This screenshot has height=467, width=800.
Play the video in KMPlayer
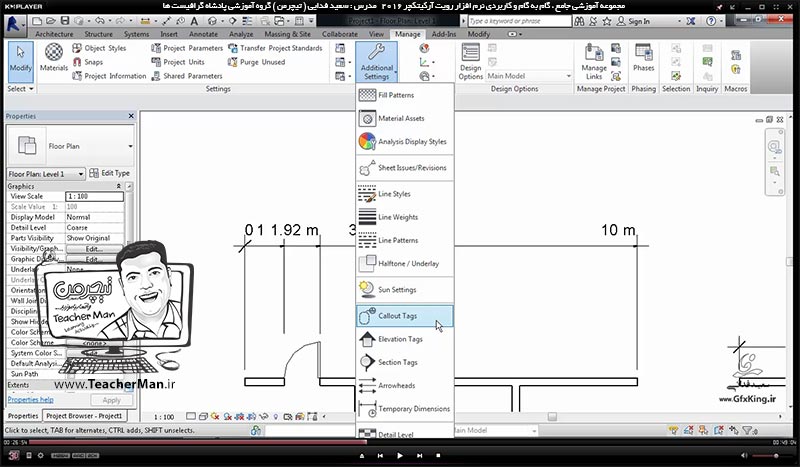(400, 455)
